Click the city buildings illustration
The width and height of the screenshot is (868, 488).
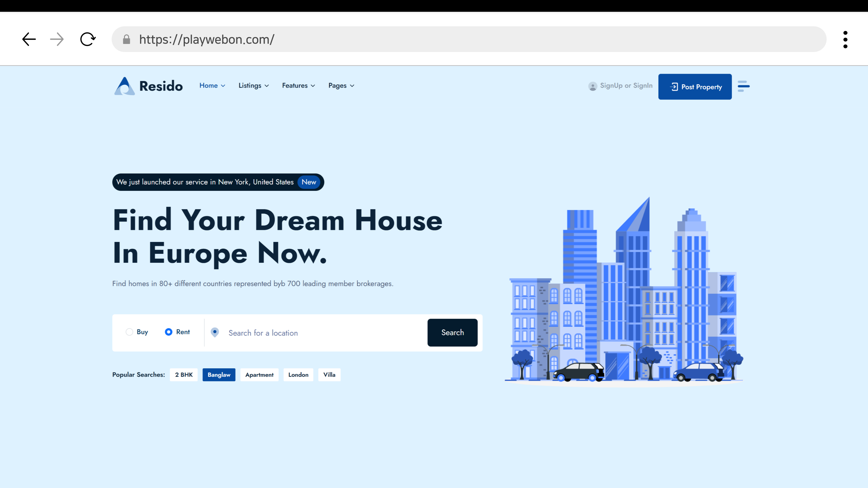point(624,292)
